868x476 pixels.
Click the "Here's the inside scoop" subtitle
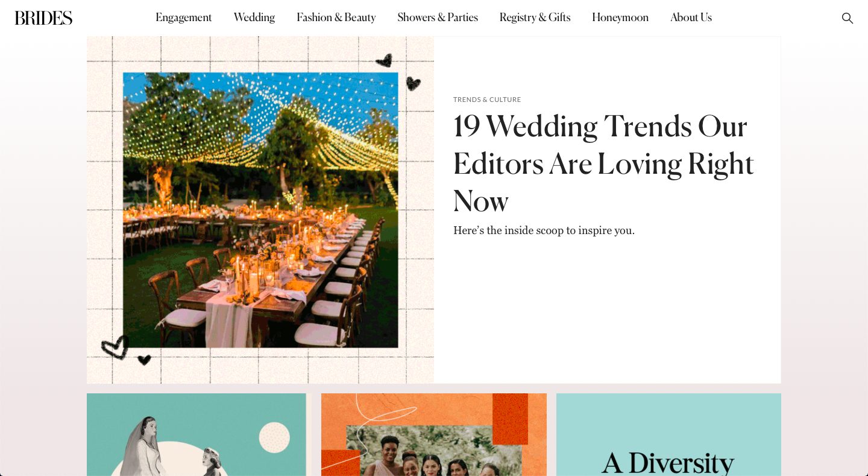(x=544, y=230)
